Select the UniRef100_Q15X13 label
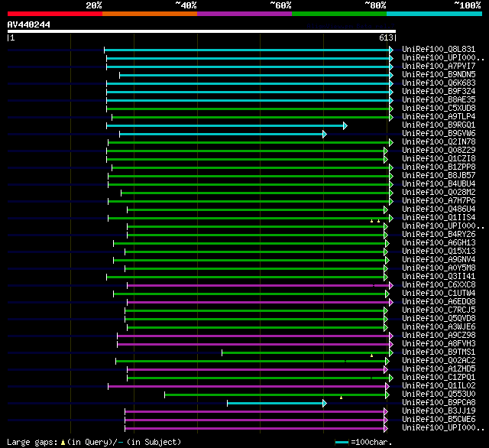The height and width of the screenshot is (448, 489). click(439, 252)
